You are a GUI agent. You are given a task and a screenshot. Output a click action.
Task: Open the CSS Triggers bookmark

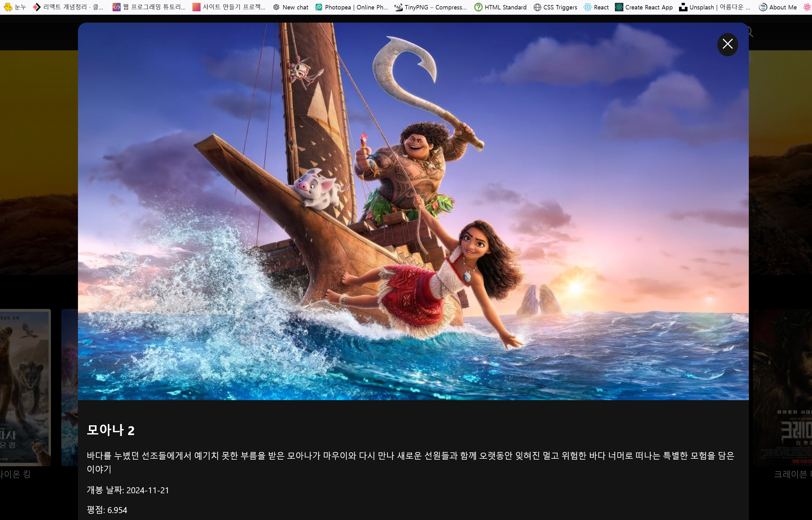(x=555, y=7)
